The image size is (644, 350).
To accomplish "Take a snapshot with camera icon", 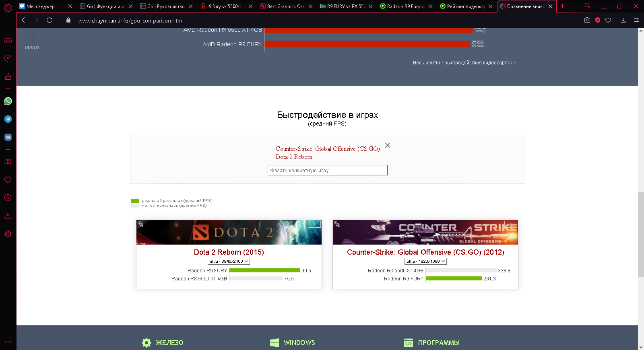I will [x=587, y=20].
